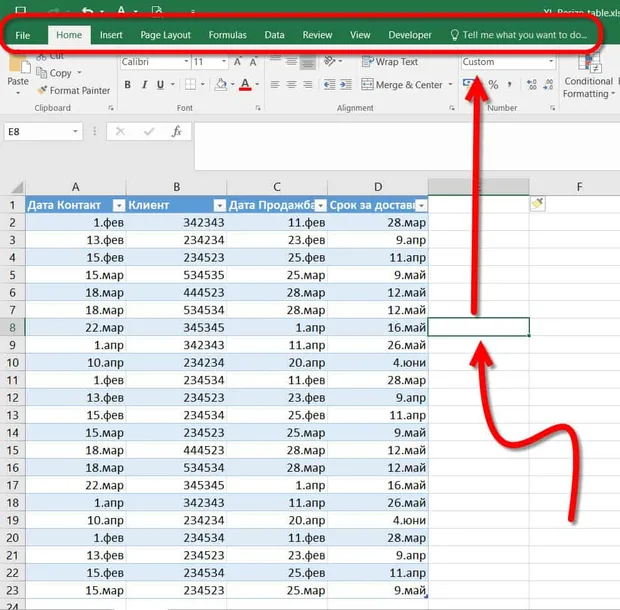620x610 pixels.
Task: Click the Undo arrow in Quick Access Toolbar
Action: [x=87, y=11]
